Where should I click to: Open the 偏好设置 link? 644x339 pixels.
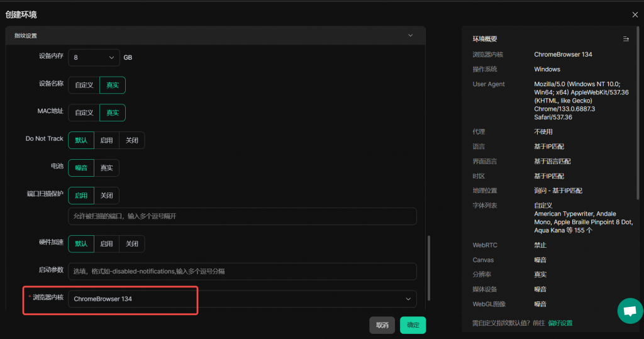click(560, 323)
